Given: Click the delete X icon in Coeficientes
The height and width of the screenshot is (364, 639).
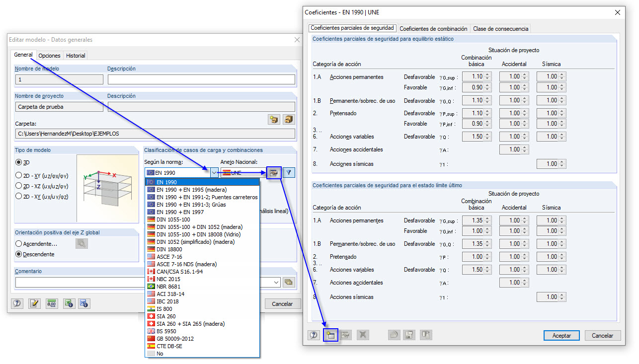Looking at the screenshot, I should [x=363, y=335].
